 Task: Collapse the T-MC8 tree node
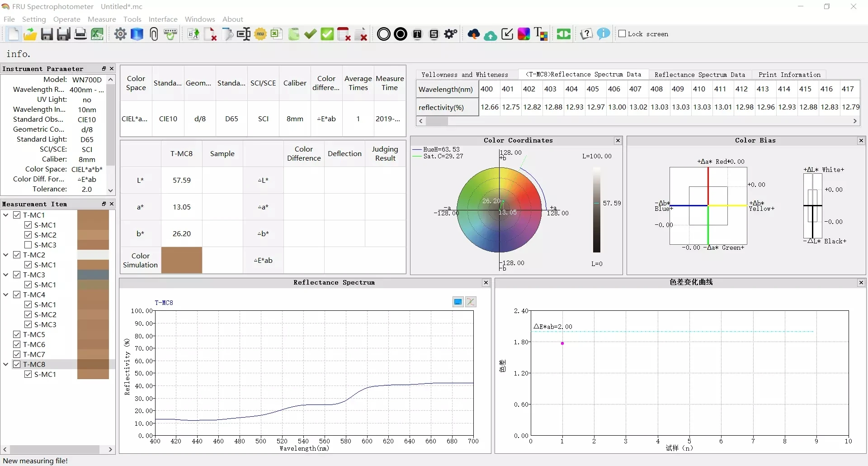click(x=6, y=364)
